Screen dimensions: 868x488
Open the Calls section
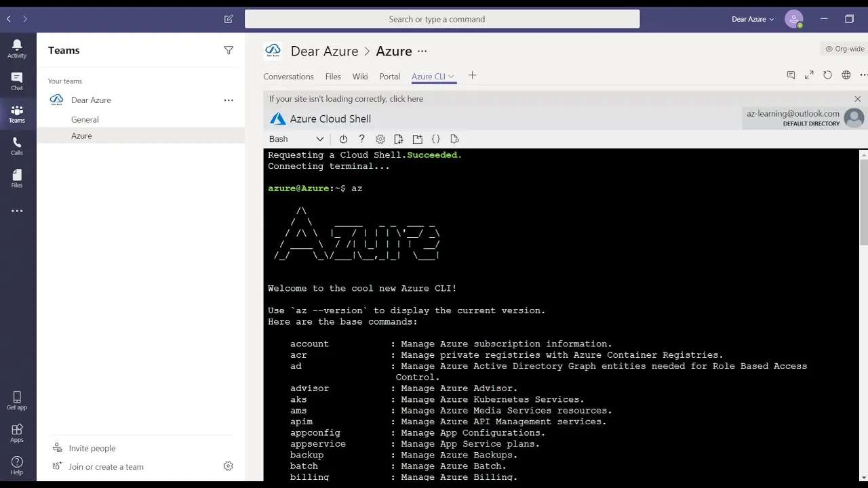tap(17, 146)
